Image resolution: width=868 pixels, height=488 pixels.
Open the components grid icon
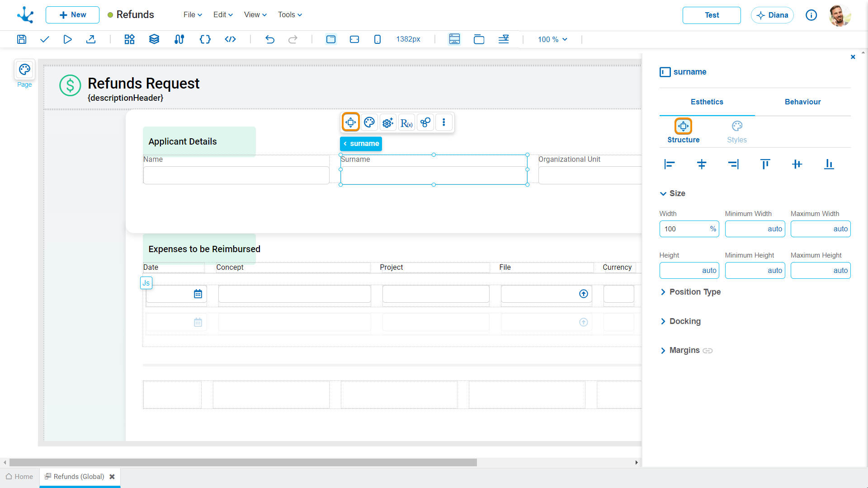[x=130, y=39]
